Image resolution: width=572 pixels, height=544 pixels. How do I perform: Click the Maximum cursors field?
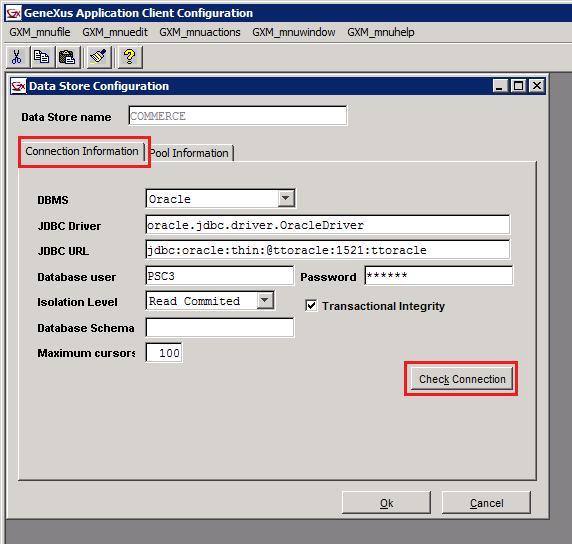point(164,352)
